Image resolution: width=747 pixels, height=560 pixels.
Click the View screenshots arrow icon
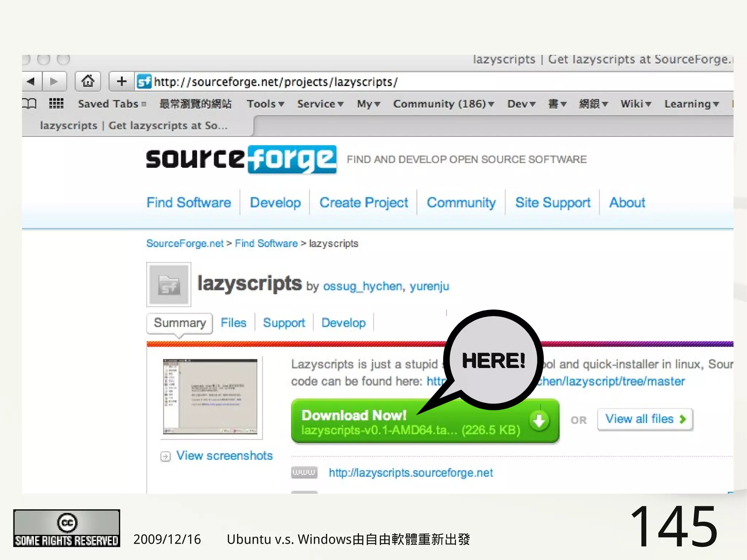pyautogui.click(x=166, y=456)
